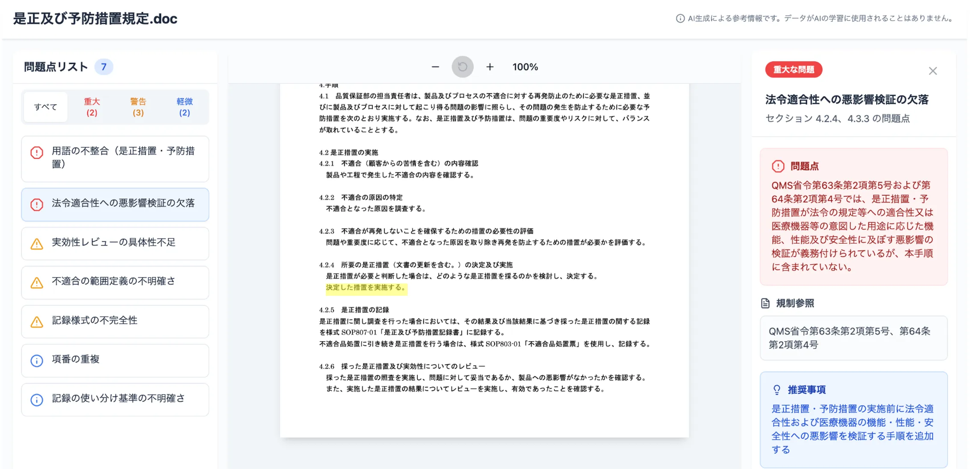
Task: Switch to the すべて filter tab
Action: tap(45, 107)
